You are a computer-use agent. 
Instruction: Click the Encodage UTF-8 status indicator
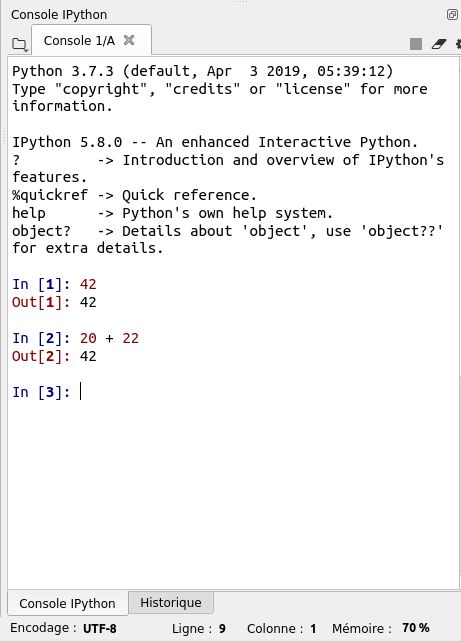click(x=63, y=628)
